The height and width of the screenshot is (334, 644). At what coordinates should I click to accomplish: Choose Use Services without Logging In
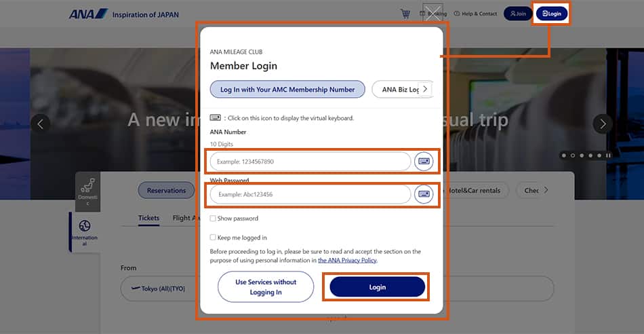(x=266, y=287)
